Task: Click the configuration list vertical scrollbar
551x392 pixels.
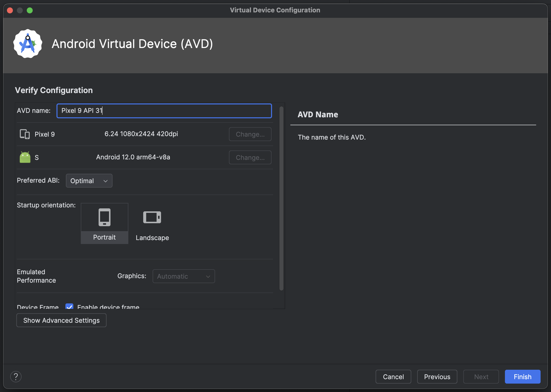Action: (x=281, y=198)
